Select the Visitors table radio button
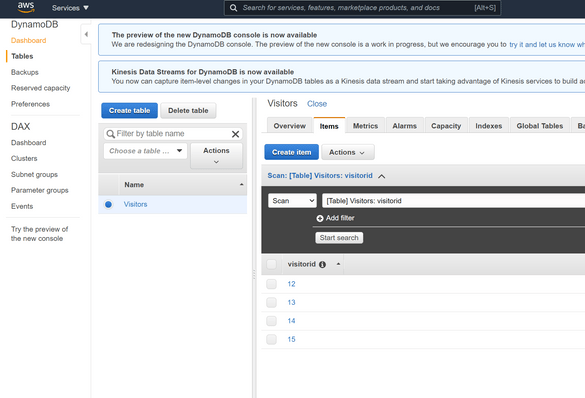Image resolution: width=585 pixels, height=398 pixels. 108,204
